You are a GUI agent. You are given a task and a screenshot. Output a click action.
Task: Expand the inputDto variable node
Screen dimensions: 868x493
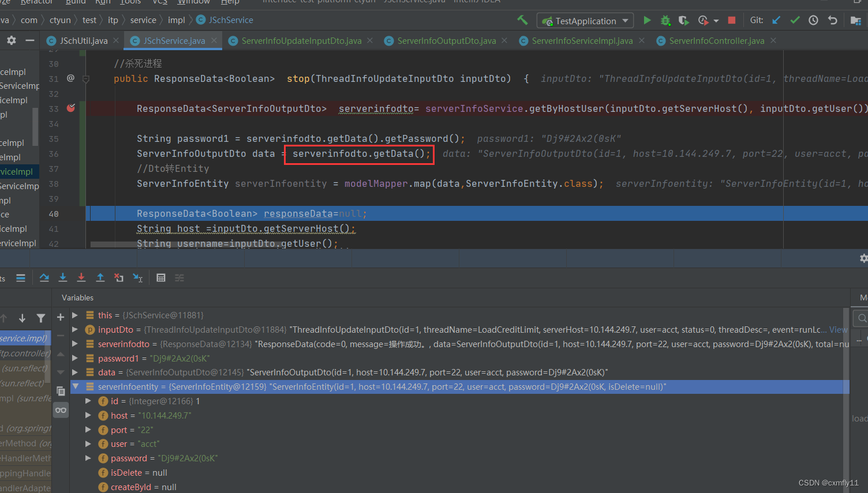click(x=74, y=329)
